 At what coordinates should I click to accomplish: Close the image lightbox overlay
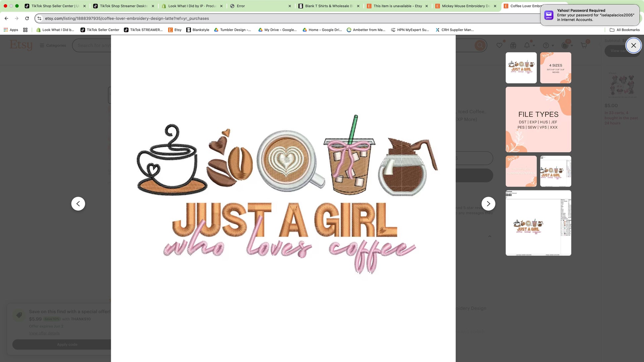633,45
